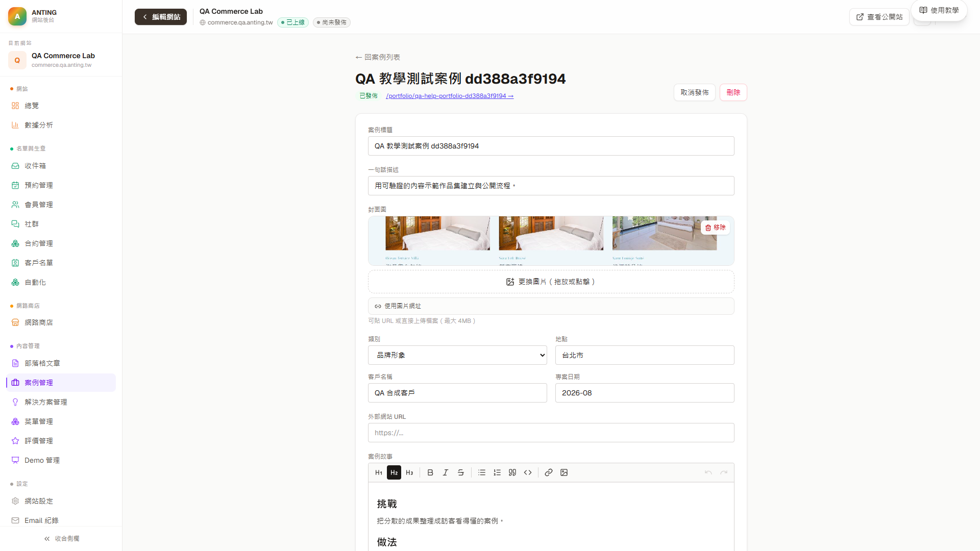The height and width of the screenshot is (551, 980).
Task: Click the 已上線 status badge
Action: click(293, 22)
